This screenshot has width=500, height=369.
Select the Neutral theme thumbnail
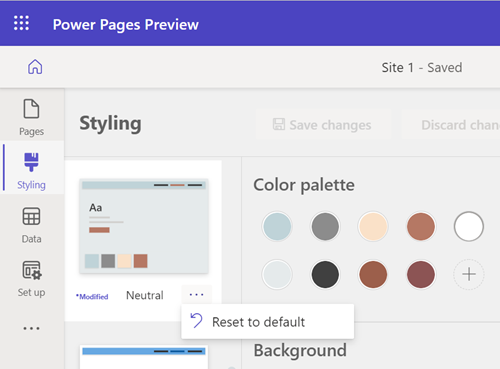144,226
